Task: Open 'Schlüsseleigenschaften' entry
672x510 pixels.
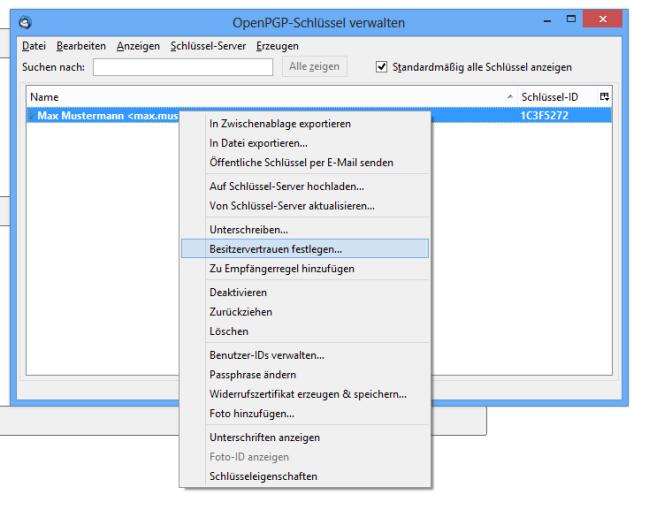Action: point(305,477)
